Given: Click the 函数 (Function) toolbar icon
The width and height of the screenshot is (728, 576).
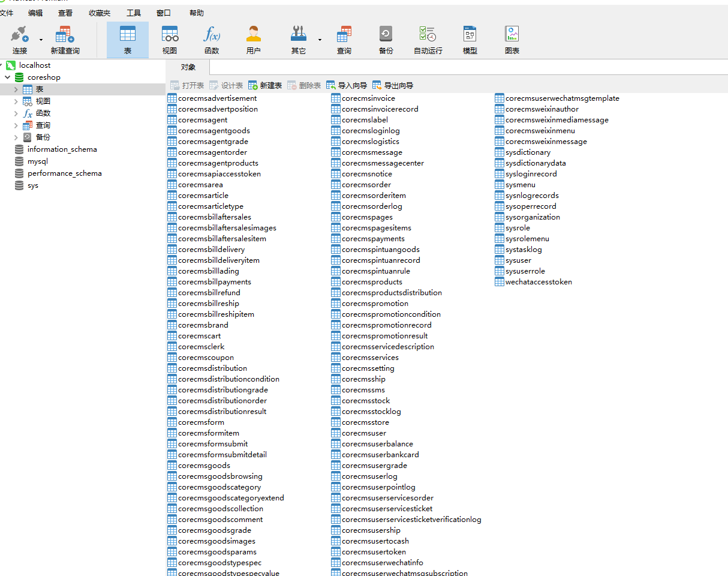Looking at the screenshot, I should tap(212, 40).
